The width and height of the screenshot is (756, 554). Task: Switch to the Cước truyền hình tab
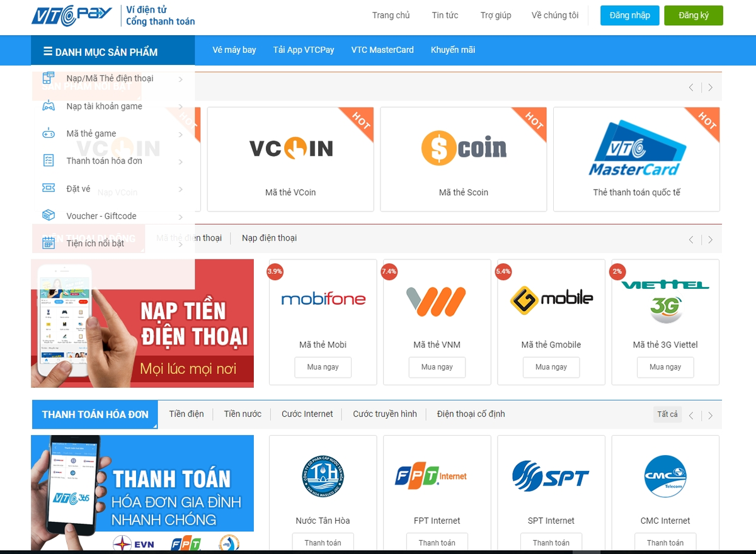[385, 414]
